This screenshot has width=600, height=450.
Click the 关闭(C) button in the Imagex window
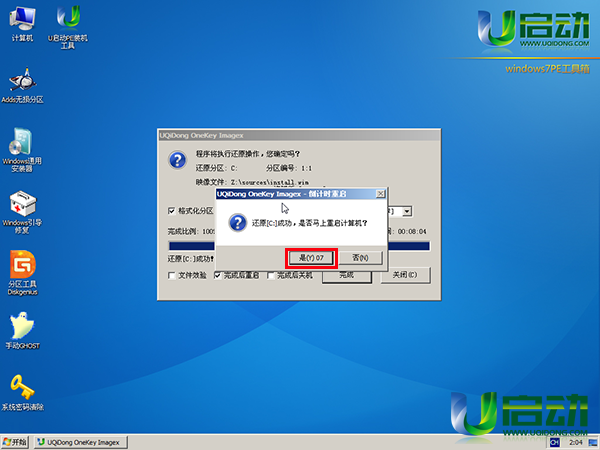(x=405, y=275)
